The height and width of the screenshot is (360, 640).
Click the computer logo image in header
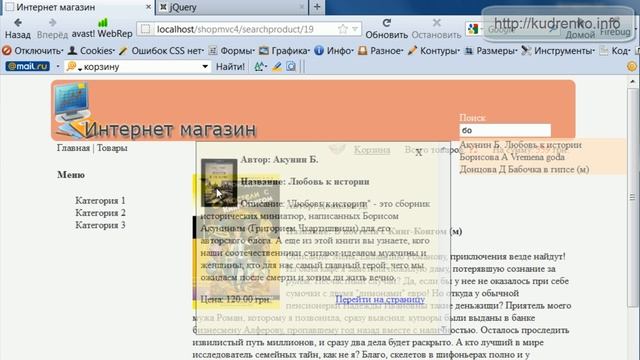click(72, 109)
